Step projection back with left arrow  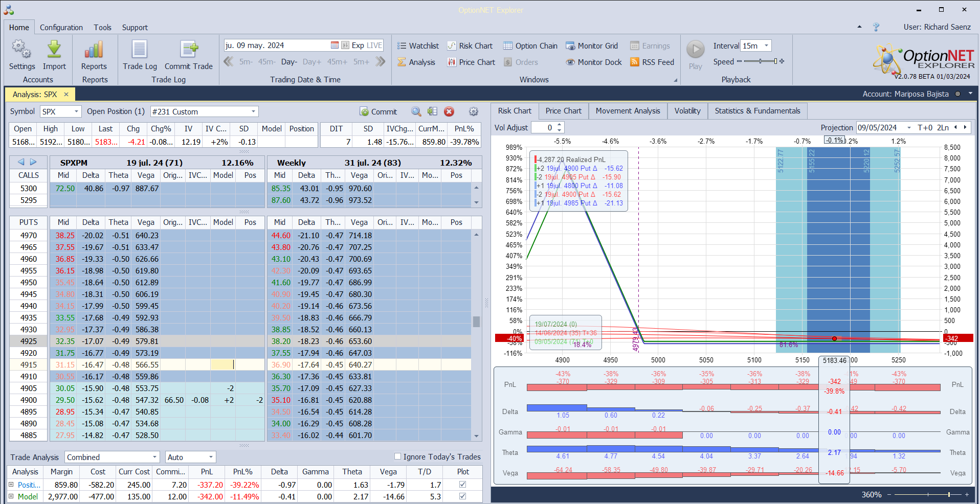955,128
